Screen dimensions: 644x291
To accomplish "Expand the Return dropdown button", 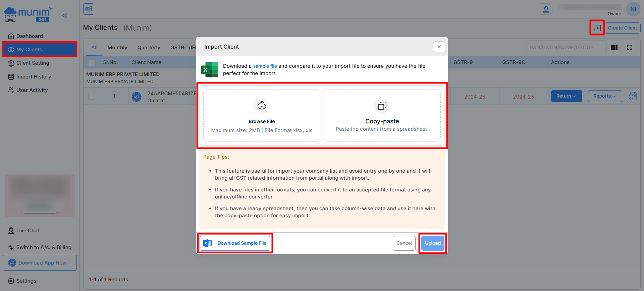I will [566, 96].
